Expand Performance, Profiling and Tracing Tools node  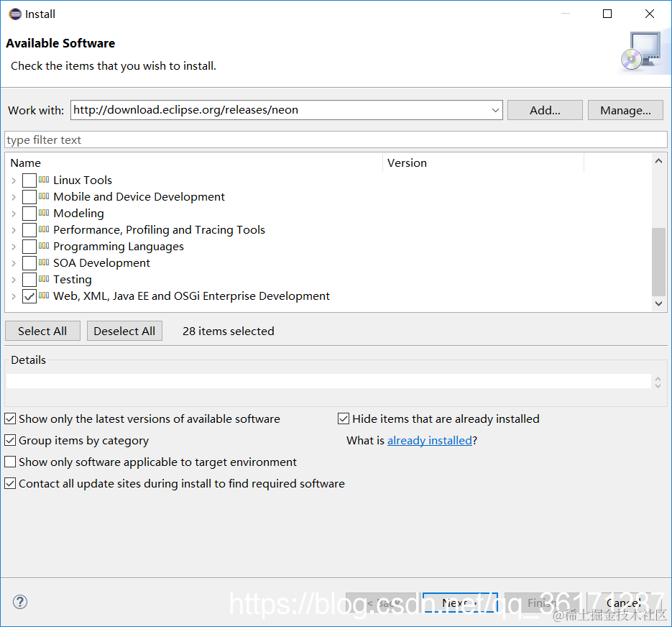14,230
